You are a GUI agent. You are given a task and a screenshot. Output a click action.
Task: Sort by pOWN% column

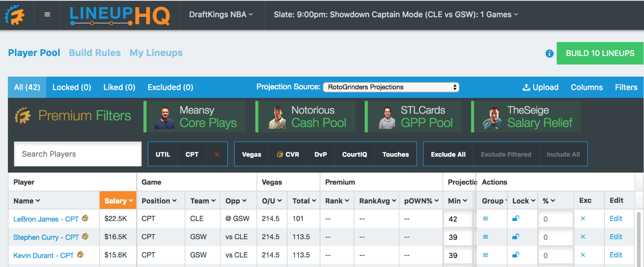pyautogui.click(x=421, y=201)
